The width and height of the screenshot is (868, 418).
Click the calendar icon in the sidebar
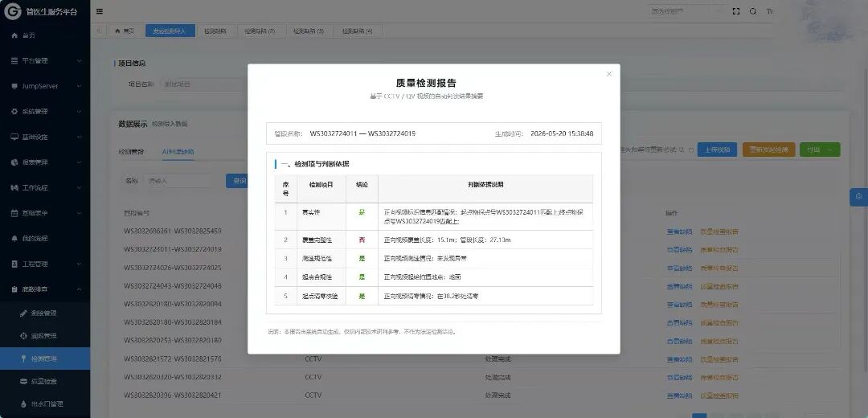click(14, 213)
